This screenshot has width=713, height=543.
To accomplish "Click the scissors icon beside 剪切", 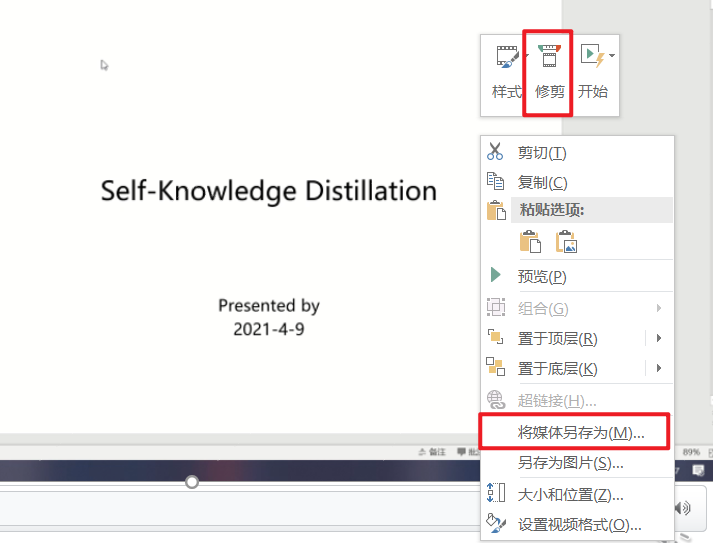I will click(495, 151).
